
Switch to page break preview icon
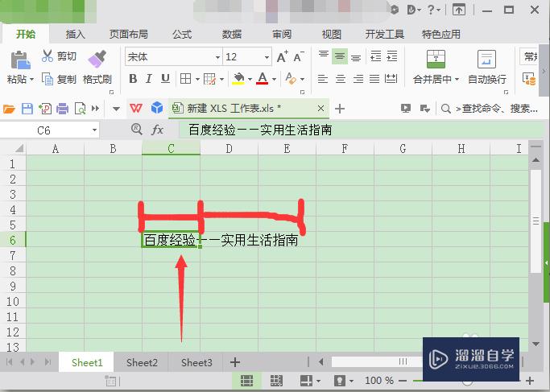[x=276, y=381]
